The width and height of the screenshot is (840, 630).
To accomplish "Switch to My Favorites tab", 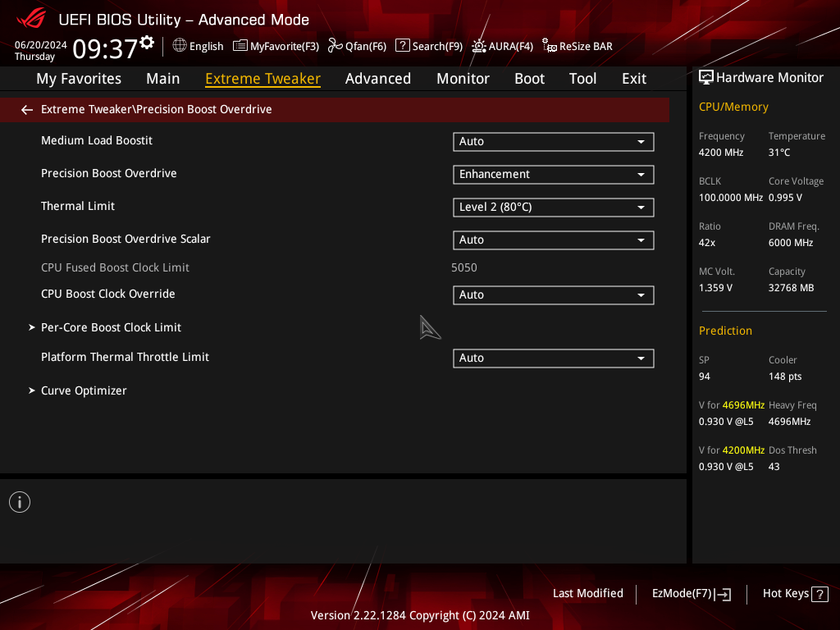I will [79, 79].
